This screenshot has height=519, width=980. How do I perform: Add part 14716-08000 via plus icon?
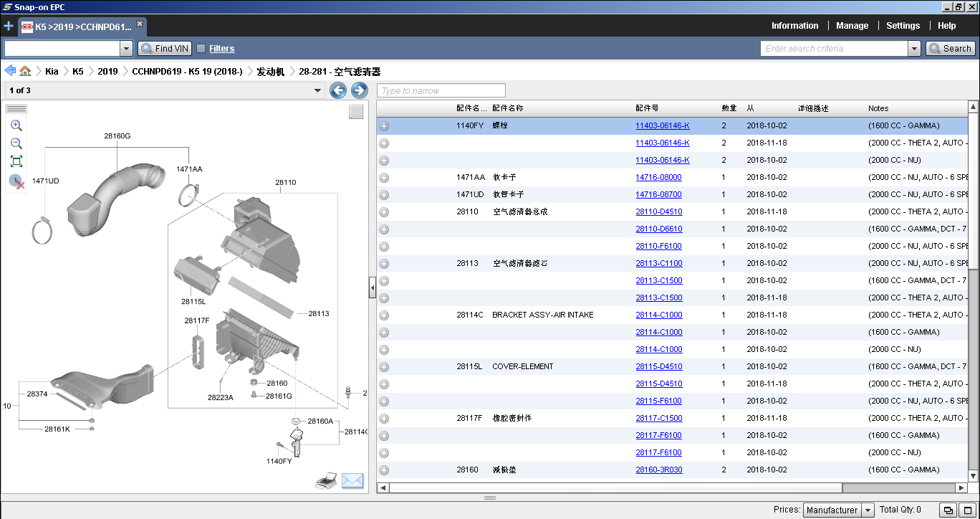point(384,178)
